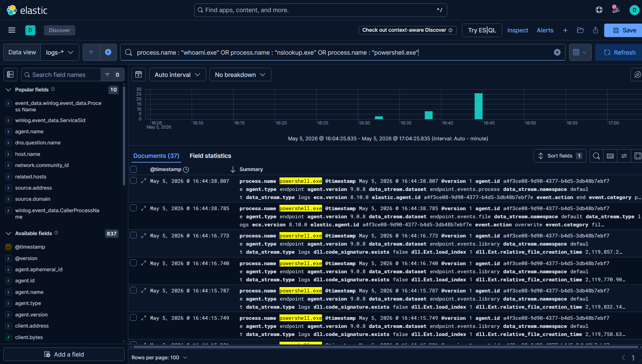Enter fullscreen mode for the document table
This screenshot has height=364, width=642.
[638, 156]
